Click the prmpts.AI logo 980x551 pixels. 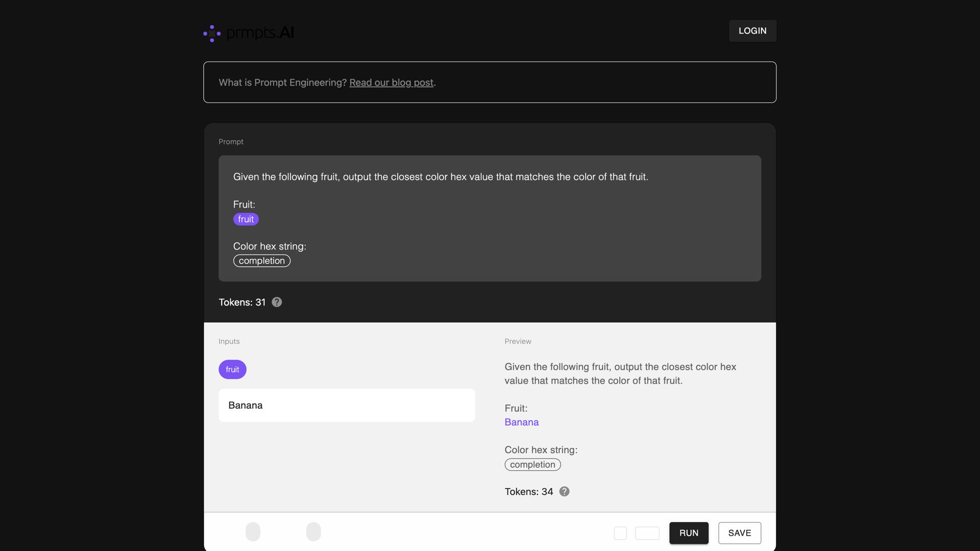249,33
